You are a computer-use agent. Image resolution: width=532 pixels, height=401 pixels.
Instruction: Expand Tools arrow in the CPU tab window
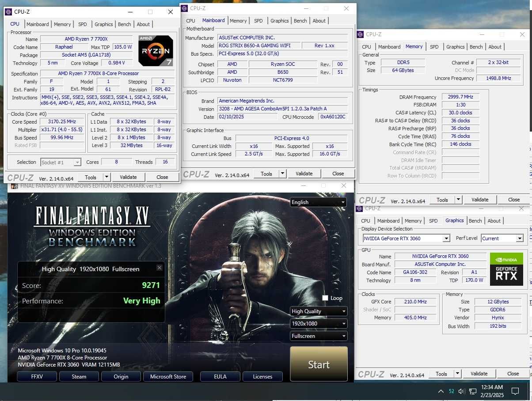[x=106, y=177]
